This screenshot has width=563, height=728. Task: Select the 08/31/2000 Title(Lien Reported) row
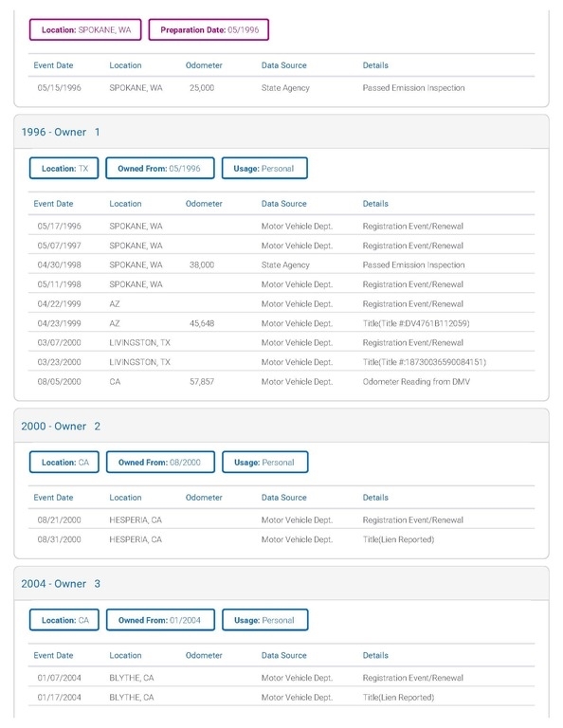pos(281,539)
